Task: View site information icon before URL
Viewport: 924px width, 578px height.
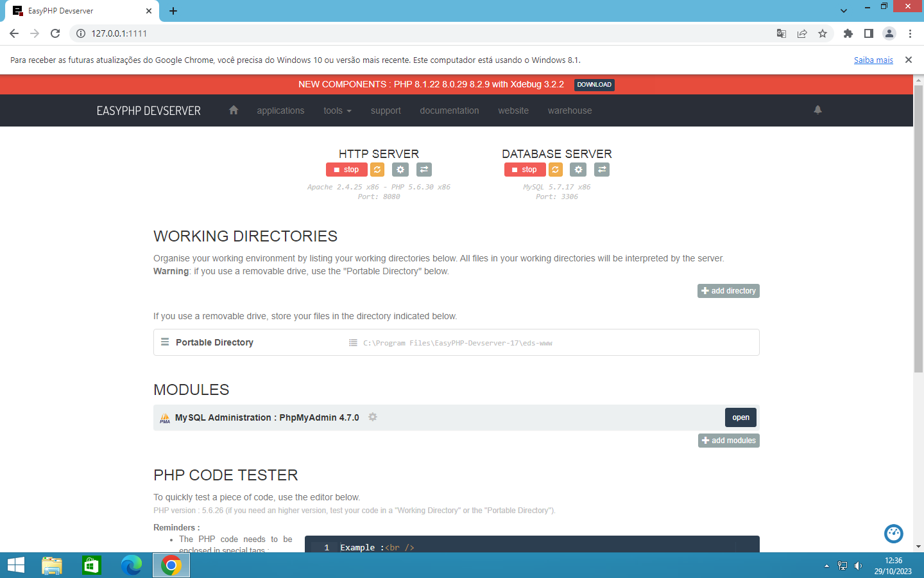Action: (81, 33)
